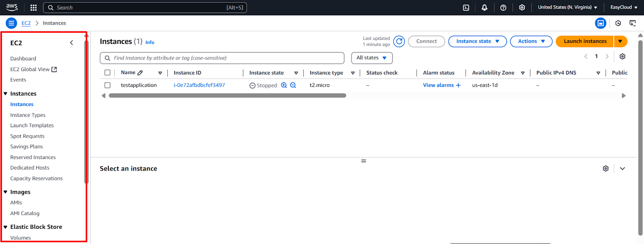The height and width of the screenshot is (244, 644).
Task: Click the details panel resize handle
Action: (363, 161)
